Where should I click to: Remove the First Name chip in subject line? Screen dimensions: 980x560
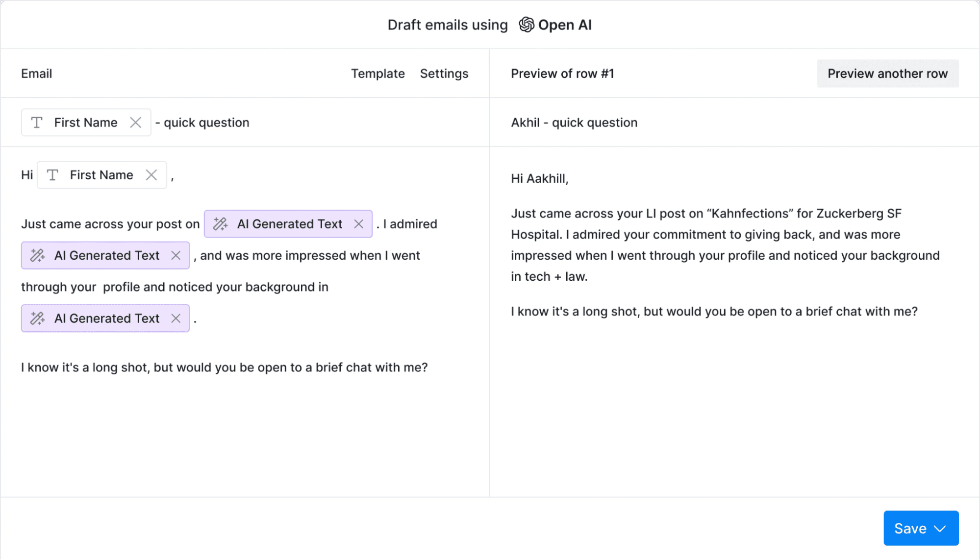point(136,122)
